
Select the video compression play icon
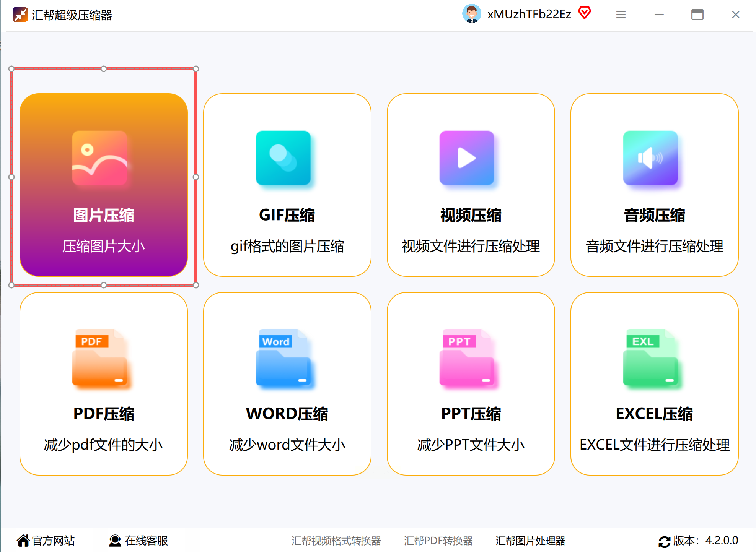[x=467, y=158]
